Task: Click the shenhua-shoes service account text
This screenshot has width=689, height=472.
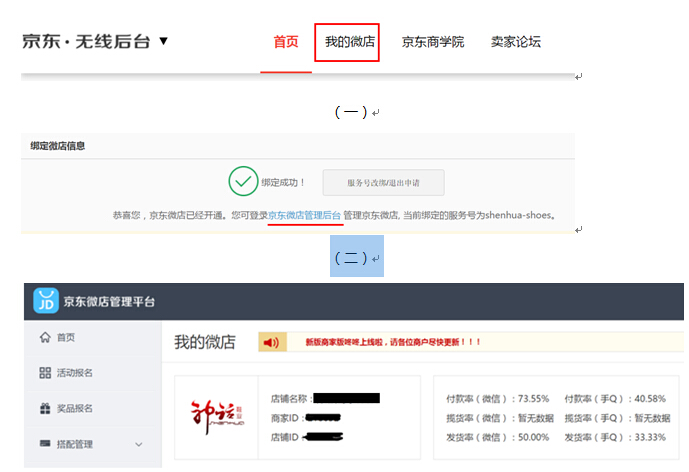Action: tap(518, 215)
